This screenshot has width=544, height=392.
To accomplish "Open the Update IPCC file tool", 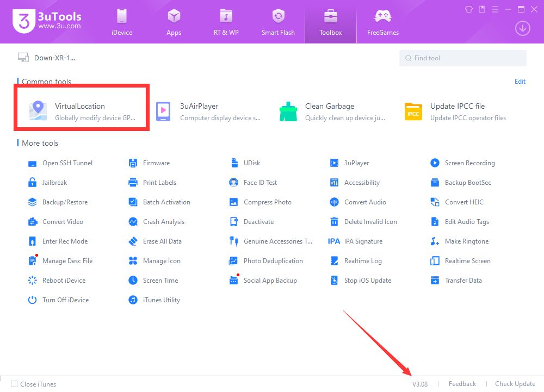I will [455, 111].
